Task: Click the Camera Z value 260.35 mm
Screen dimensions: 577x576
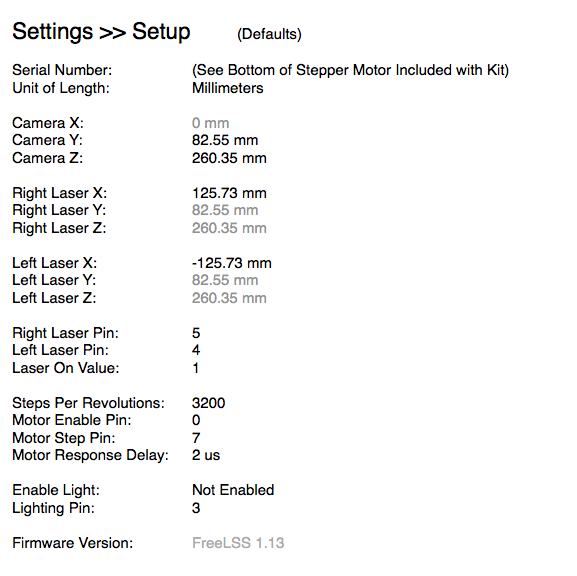Action: click(x=229, y=158)
